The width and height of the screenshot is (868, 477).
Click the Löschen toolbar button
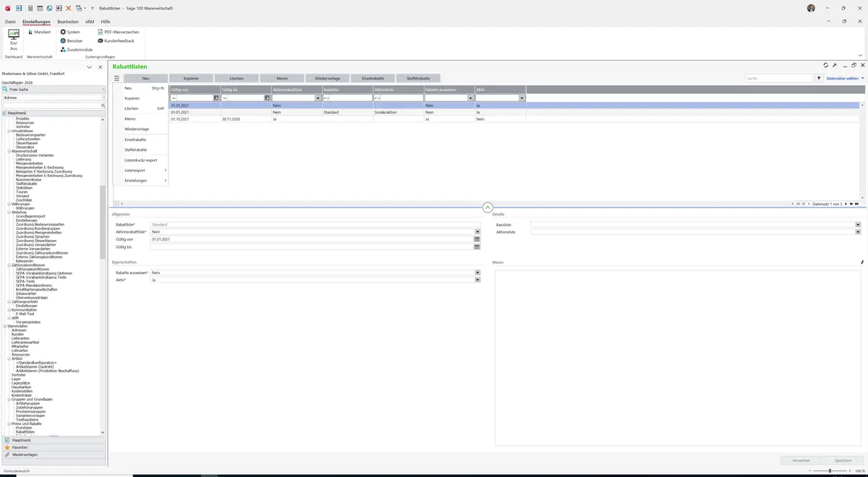(237, 78)
